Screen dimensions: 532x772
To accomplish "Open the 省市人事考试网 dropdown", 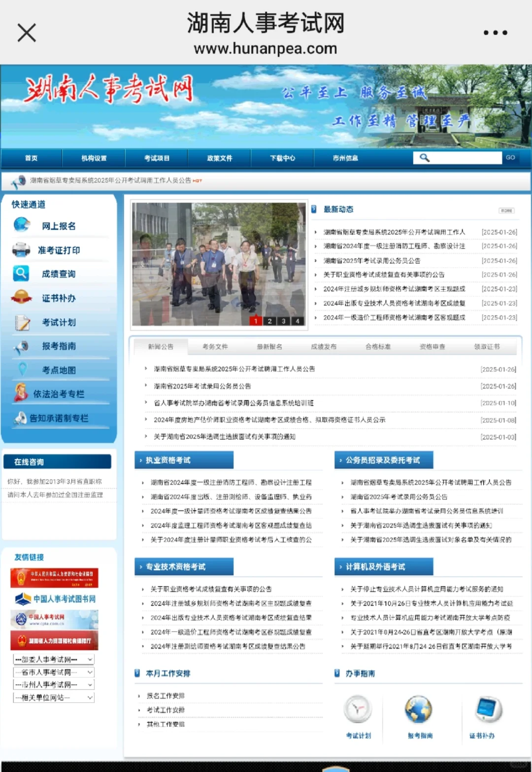I will coord(53,671).
